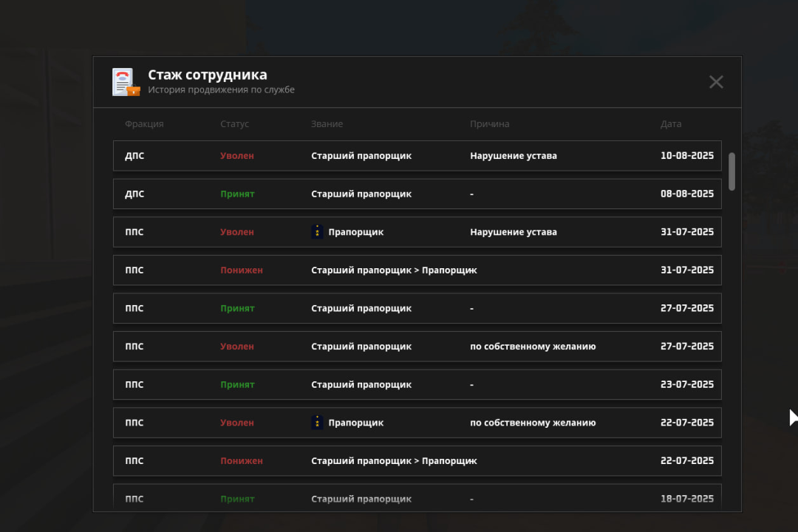Viewport: 798px width, 532px height.
Task: Click Старший прапорщик > Прапорщик dated 22-07-2025
Action: (x=394, y=461)
